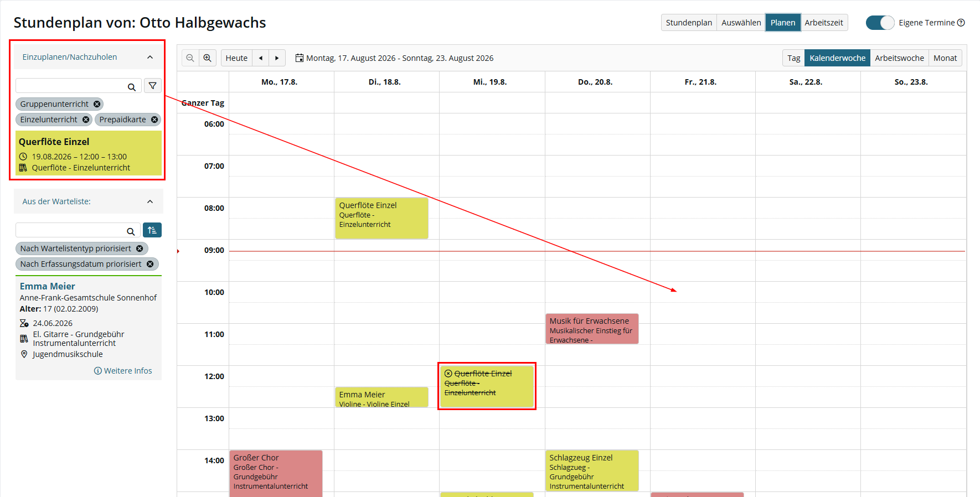Open the calendar date picker icon

click(300, 58)
